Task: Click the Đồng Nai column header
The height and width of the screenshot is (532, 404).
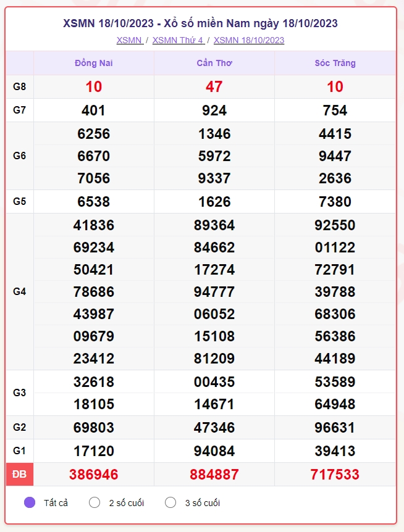Action: coord(94,63)
